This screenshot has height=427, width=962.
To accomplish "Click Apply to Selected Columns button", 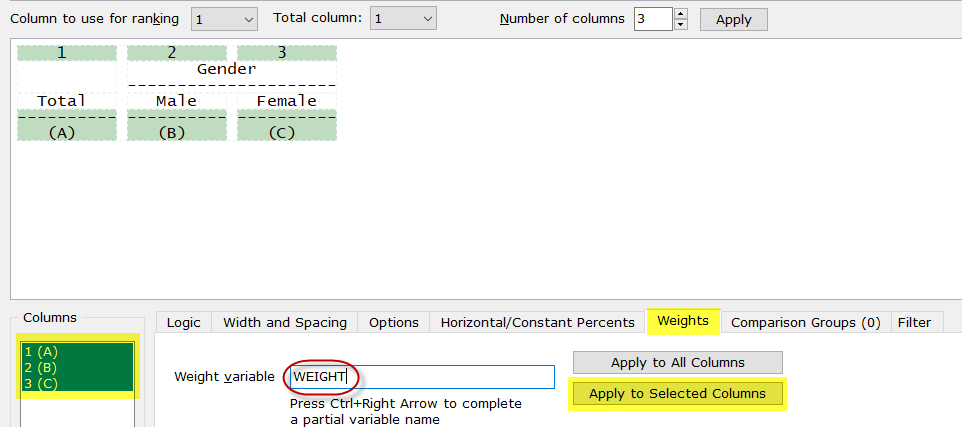I will 677,394.
